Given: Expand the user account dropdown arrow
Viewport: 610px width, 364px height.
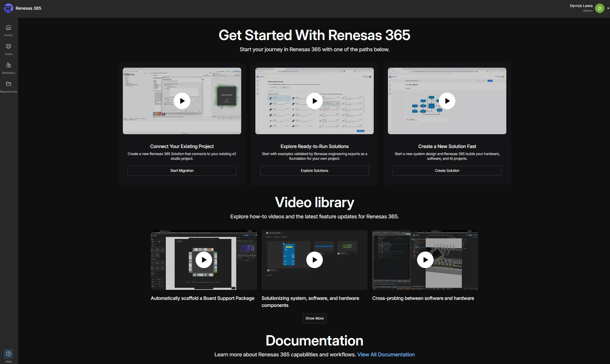Looking at the screenshot, I should 608,8.
